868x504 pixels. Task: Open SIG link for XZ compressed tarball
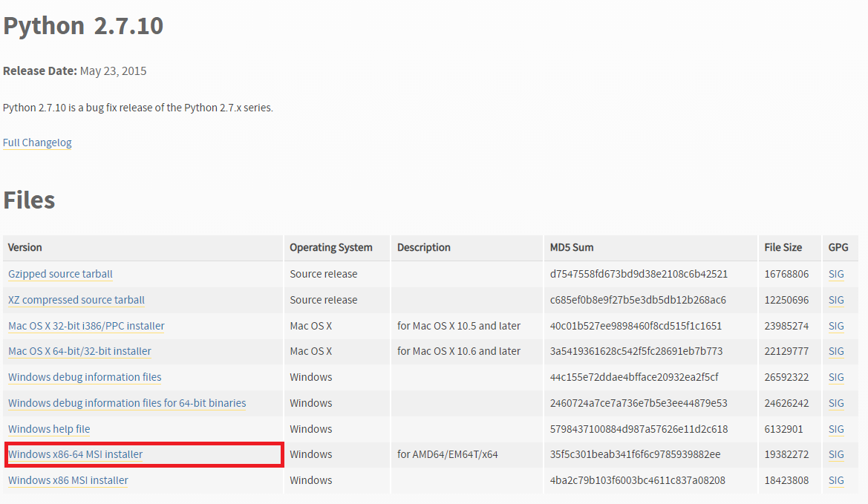[x=836, y=300]
